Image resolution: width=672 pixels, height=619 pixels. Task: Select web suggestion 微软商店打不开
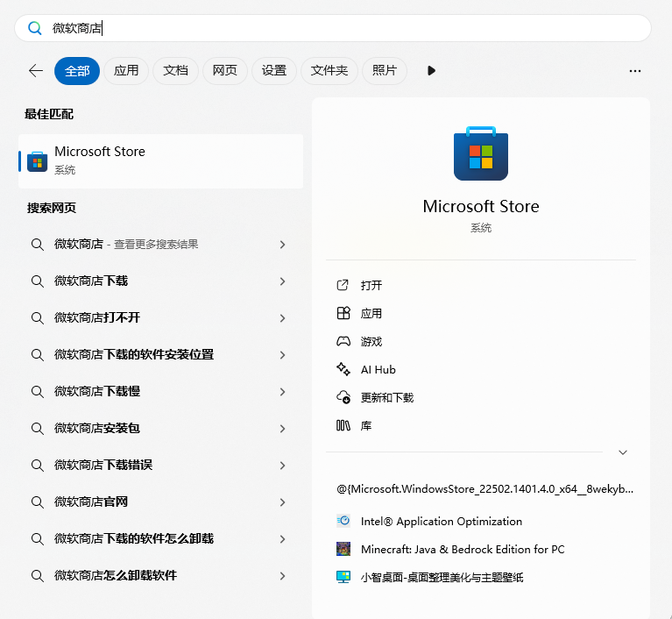click(x=159, y=318)
